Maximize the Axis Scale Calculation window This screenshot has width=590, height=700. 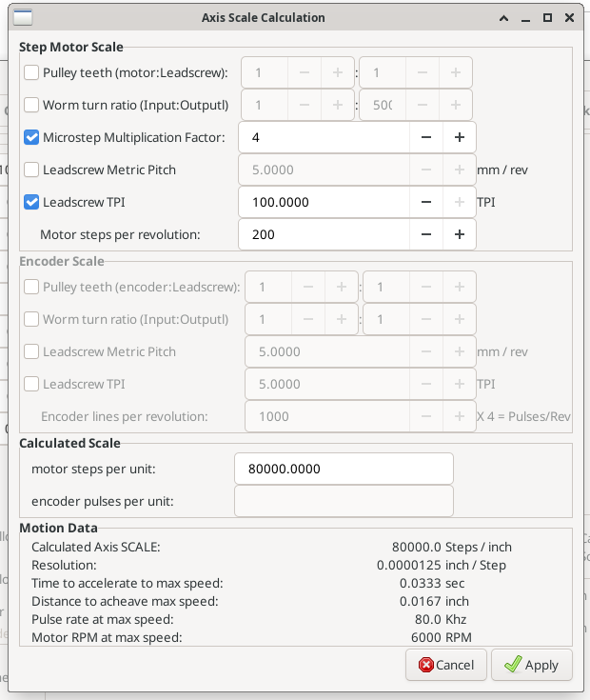(547, 17)
